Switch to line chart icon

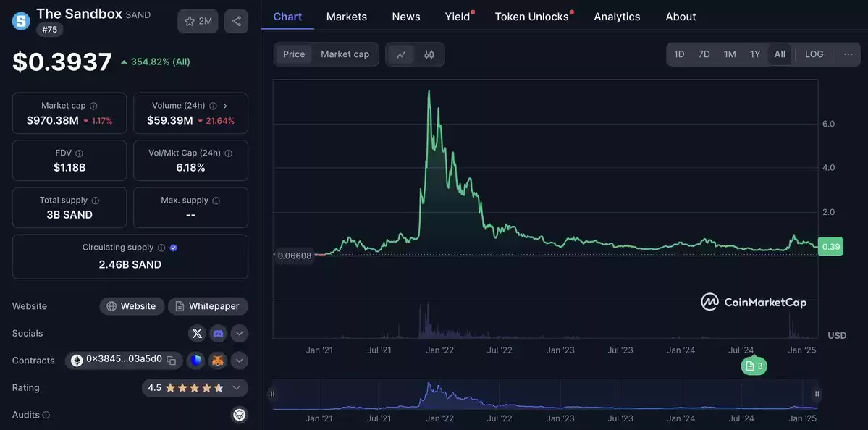(401, 54)
